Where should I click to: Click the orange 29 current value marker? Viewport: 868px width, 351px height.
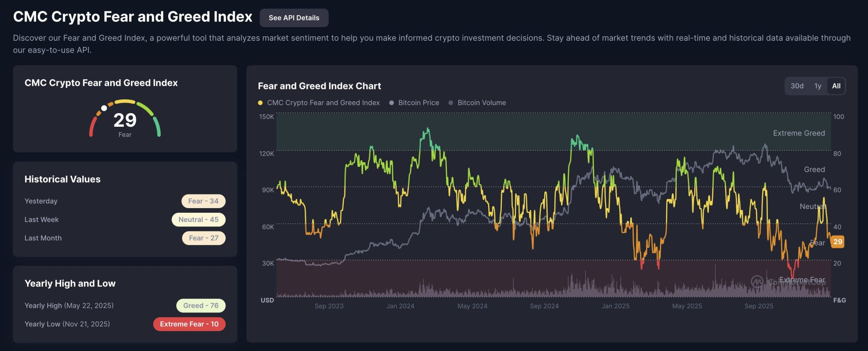837,242
